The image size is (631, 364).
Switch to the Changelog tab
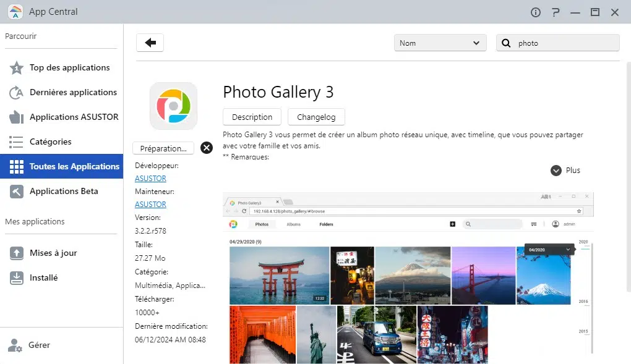(316, 117)
